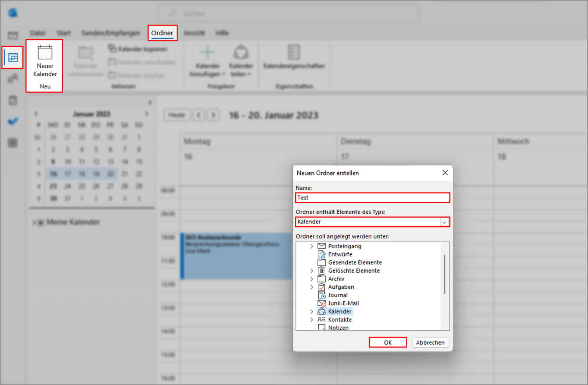Click the Name field containing Test
The height and width of the screenshot is (385, 588).
[x=372, y=198]
